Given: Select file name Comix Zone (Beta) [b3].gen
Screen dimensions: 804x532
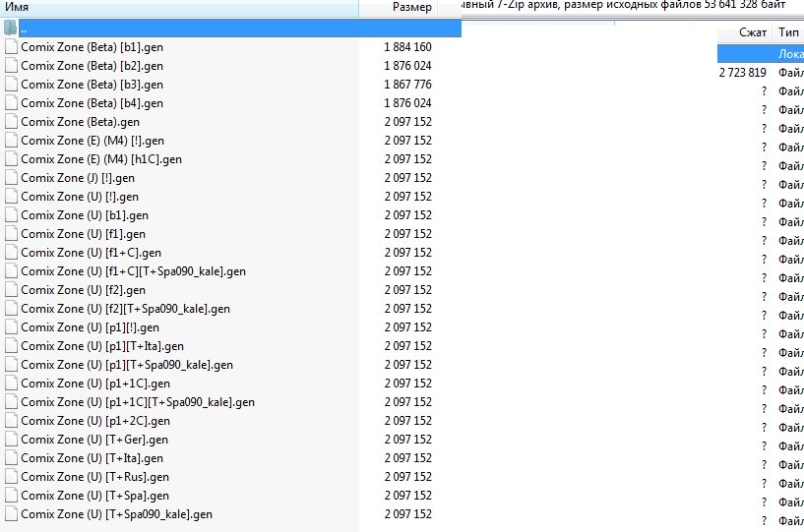Looking at the screenshot, I should 92,85.
